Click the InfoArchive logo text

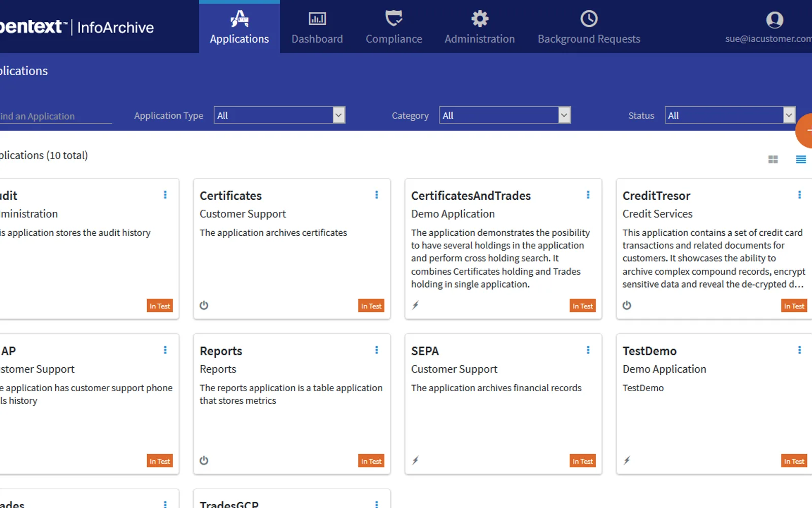115,27
